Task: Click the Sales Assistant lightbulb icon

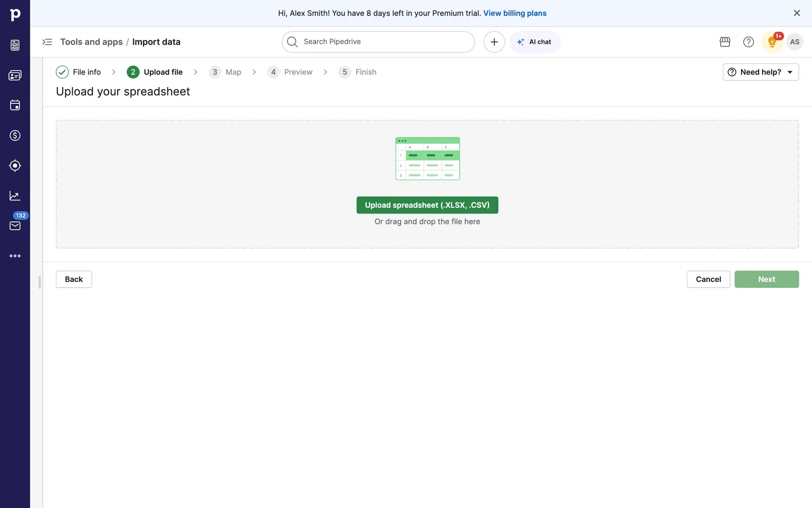Action: pyautogui.click(x=772, y=42)
